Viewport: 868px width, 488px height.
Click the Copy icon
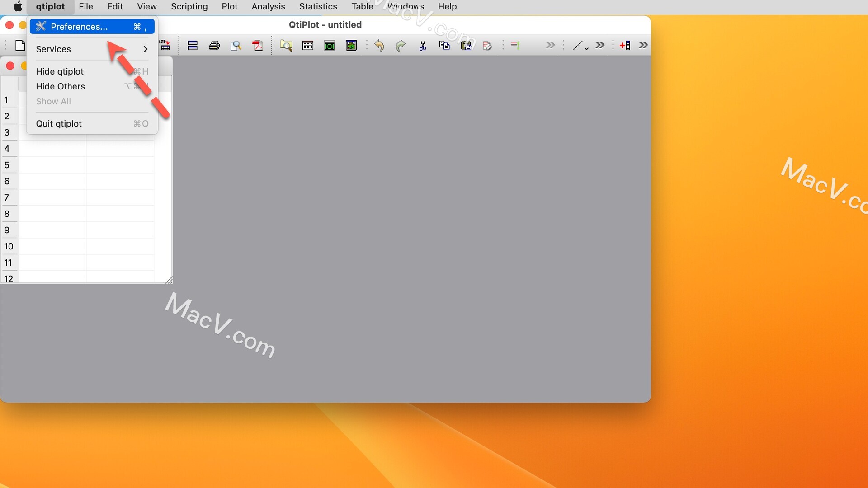444,45
